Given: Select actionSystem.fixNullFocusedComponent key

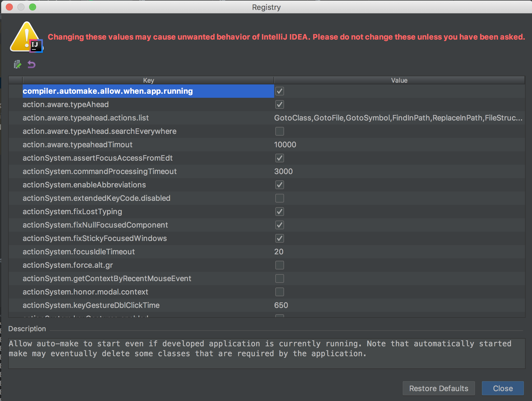Looking at the screenshot, I should point(95,225).
